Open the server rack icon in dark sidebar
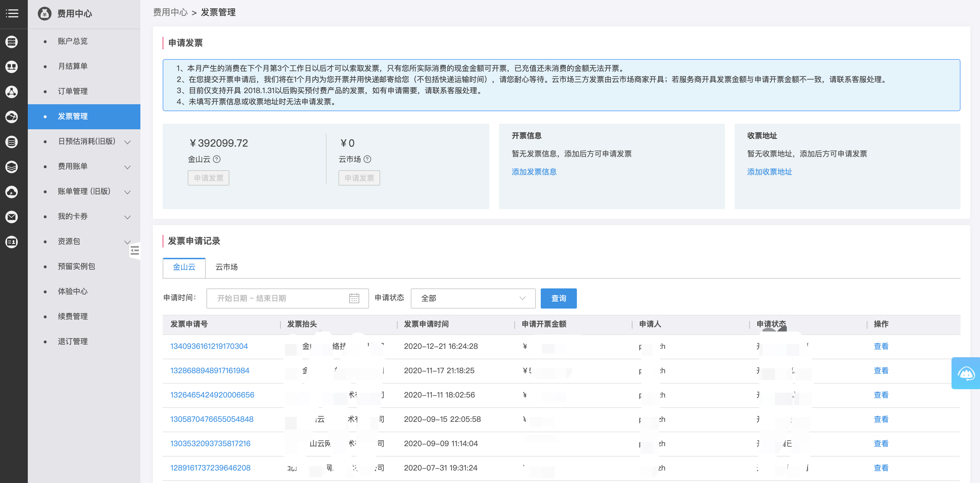The image size is (980, 483). [x=12, y=42]
